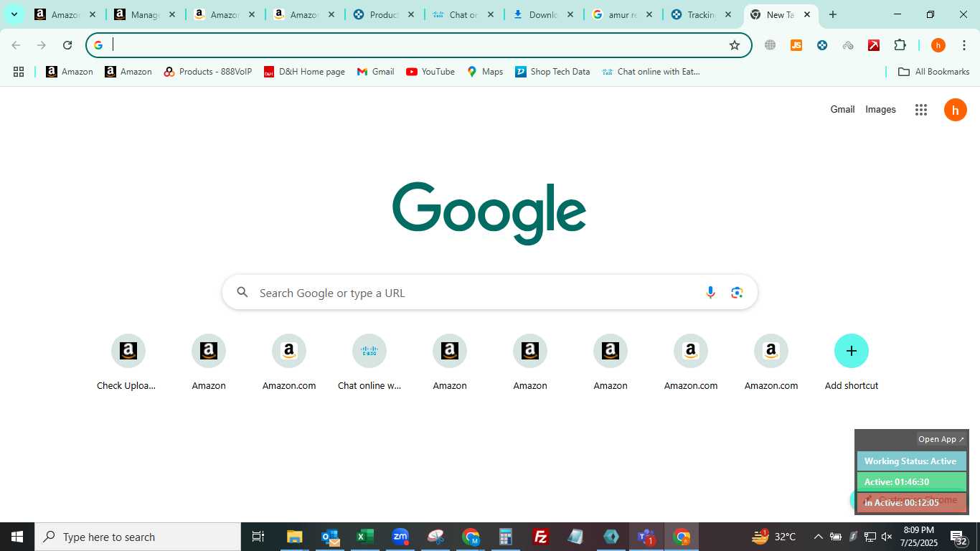980x551 pixels.
Task: Open Excel from the taskbar
Action: [365, 537]
